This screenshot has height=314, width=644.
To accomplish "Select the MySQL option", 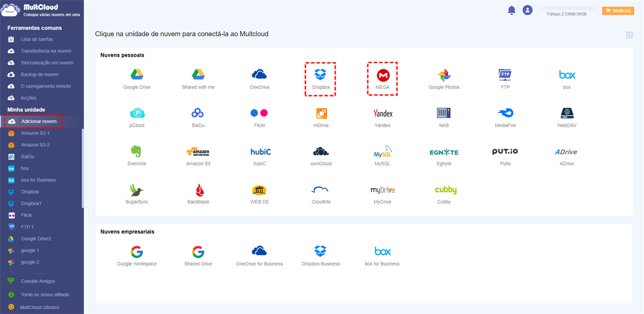I will click(383, 155).
